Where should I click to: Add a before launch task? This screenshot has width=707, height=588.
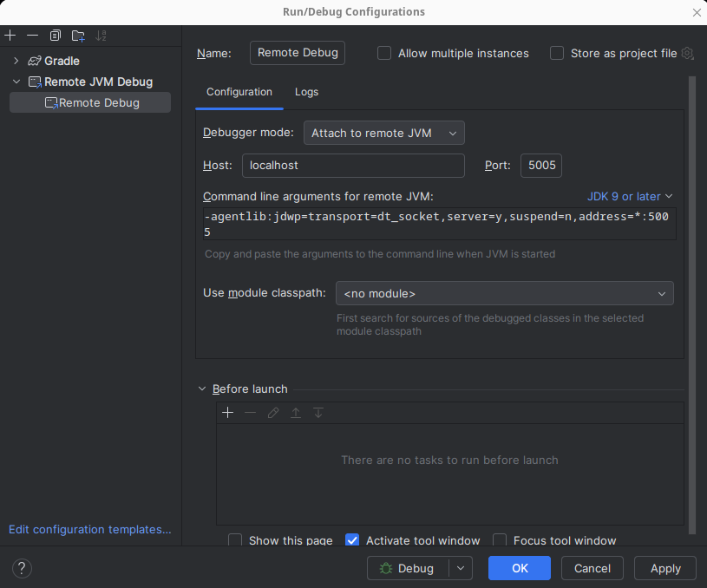tap(227, 413)
